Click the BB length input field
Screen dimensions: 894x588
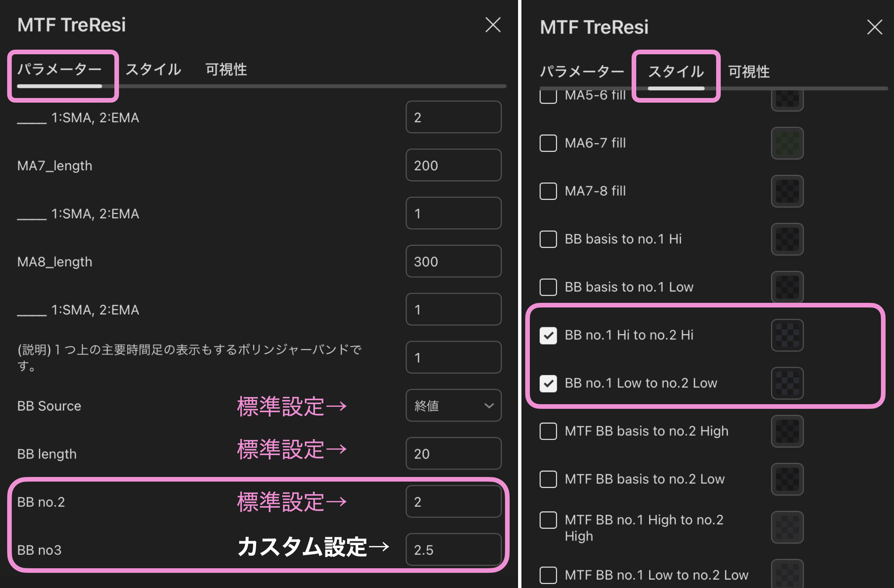[x=453, y=453]
